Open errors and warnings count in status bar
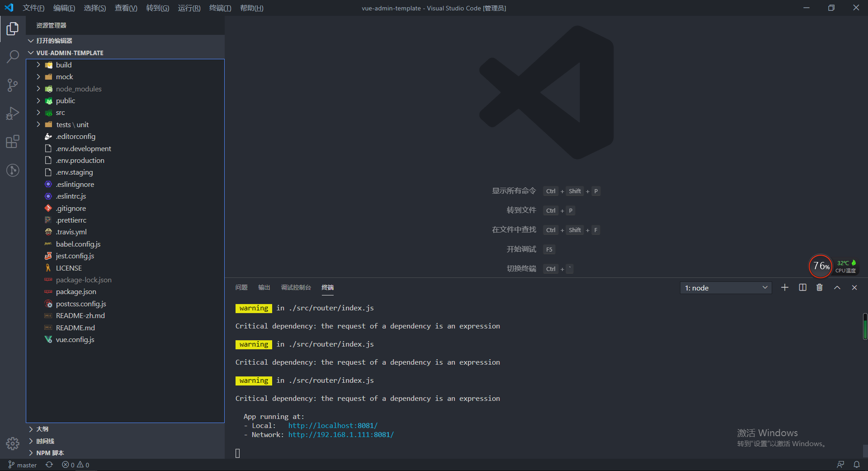The image size is (868, 471). 75,465
